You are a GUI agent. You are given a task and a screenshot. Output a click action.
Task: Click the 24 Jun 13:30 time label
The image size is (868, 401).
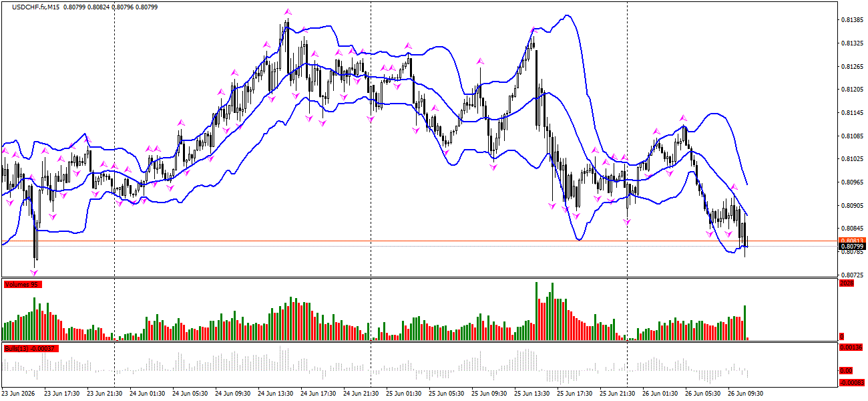tap(275, 394)
